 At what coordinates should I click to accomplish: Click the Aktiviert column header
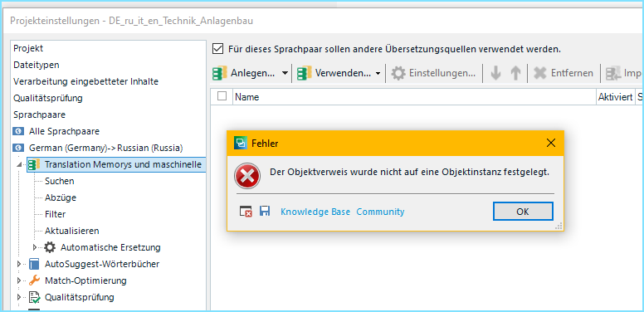click(615, 97)
